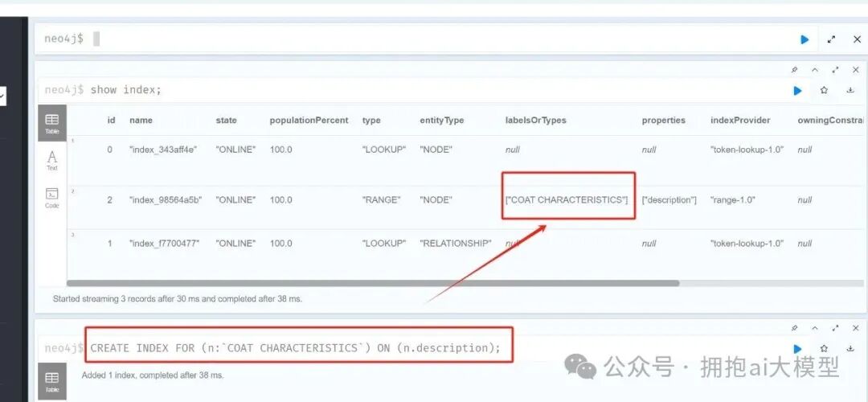
Task: Click the entityType column header
Action: click(442, 120)
